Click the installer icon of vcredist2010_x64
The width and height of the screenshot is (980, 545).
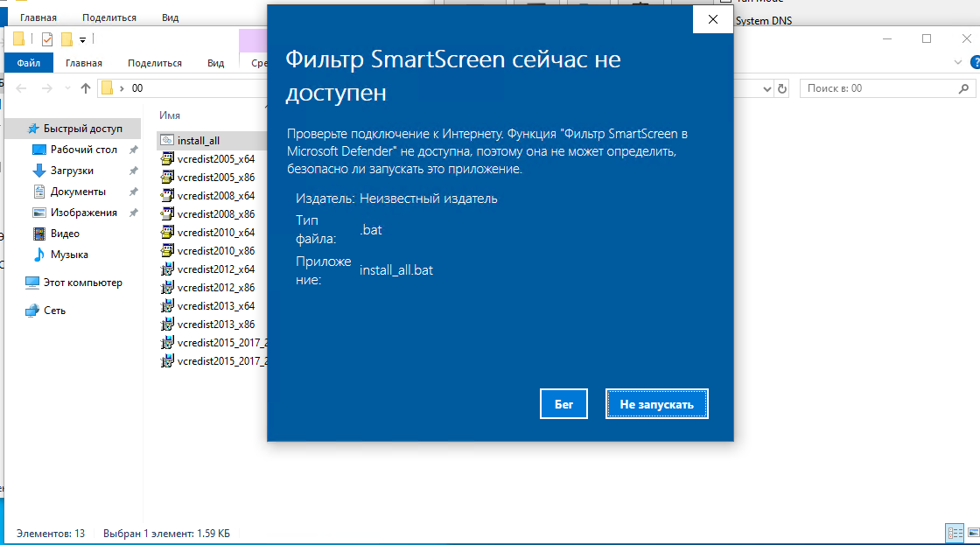coord(167,233)
